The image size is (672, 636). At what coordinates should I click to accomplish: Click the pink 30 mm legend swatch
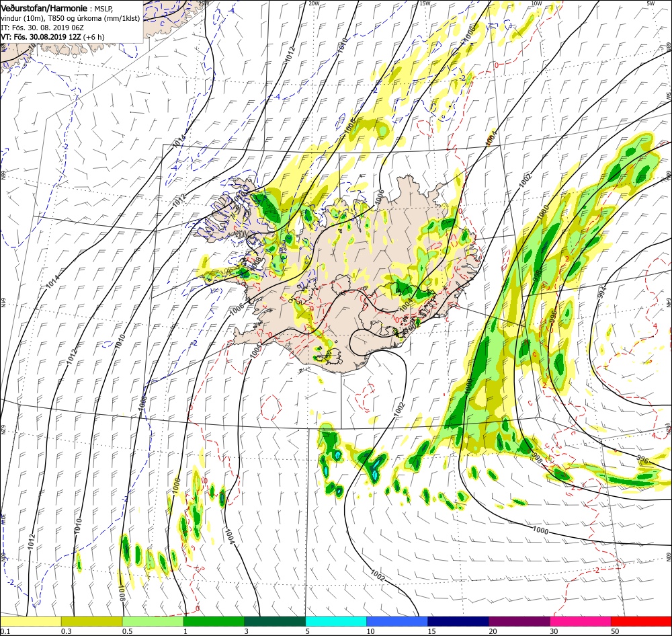pyautogui.click(x=581, y=621)
